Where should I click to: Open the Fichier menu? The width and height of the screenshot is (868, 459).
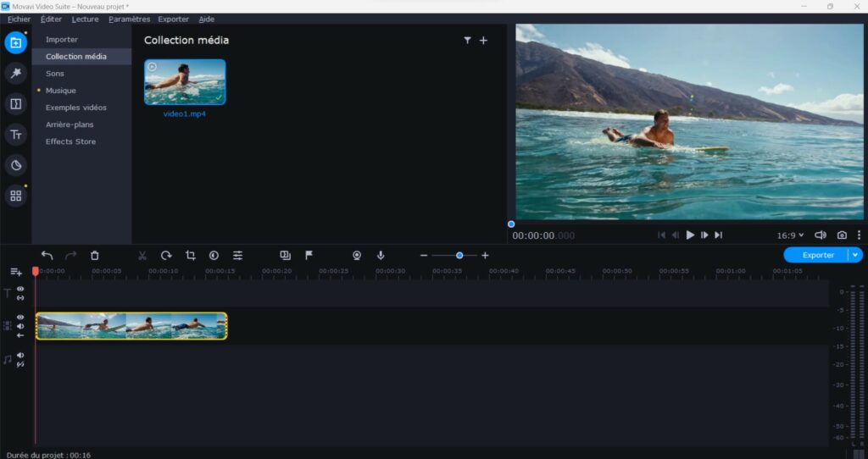[19, 19]
